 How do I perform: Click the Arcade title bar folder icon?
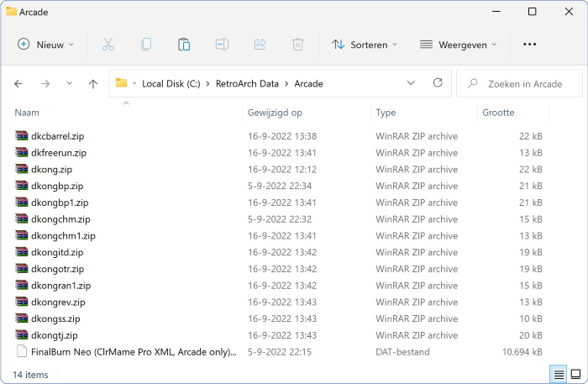(x=11, y=11)
